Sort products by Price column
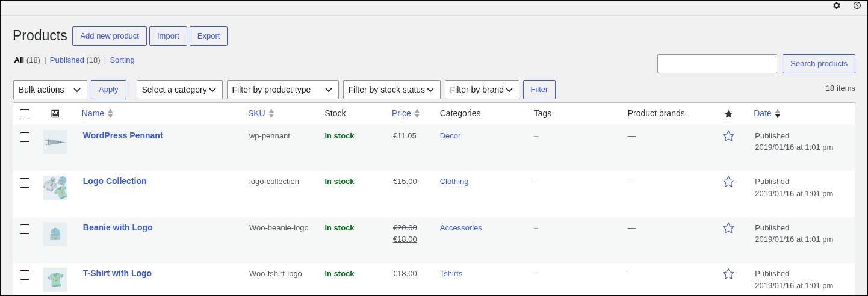Image resolution: width=868 pixels, height=296 pixels. 405,113
